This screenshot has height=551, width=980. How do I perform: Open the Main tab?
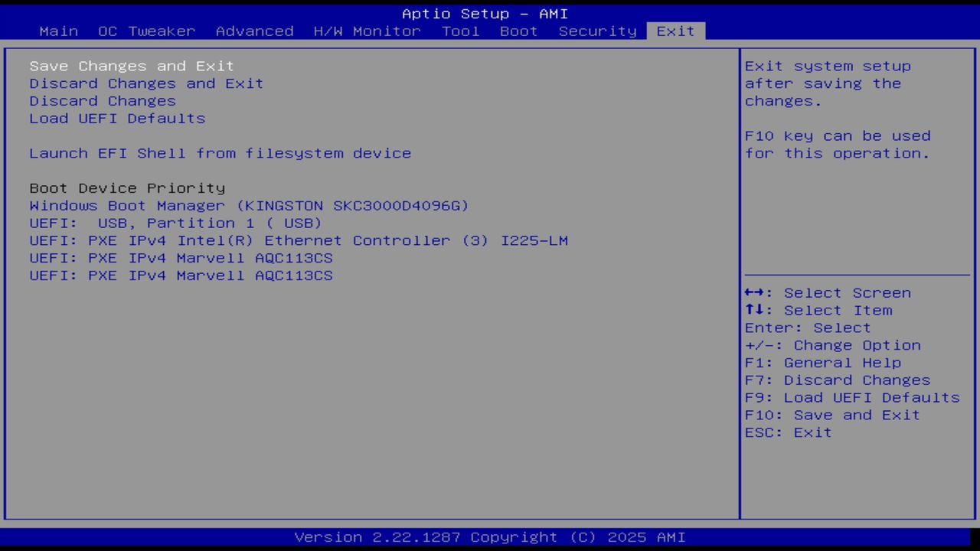(59, 31)
